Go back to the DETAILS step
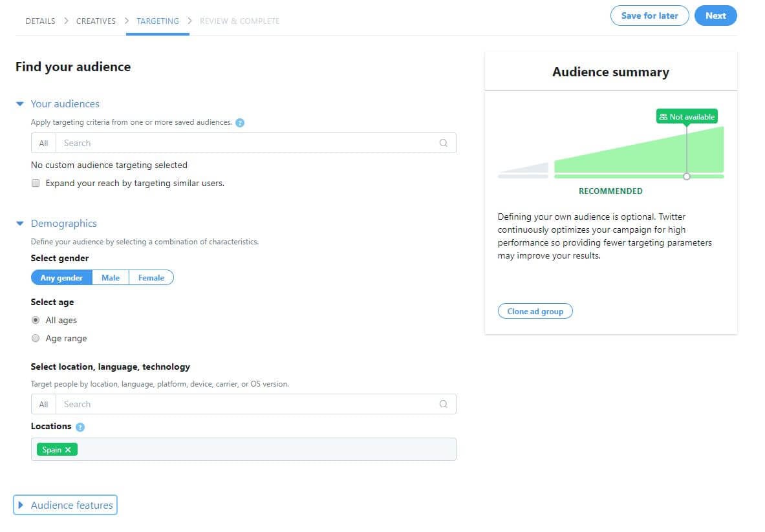The height and width of the screenshot is (532, 765). coord(40,21)
